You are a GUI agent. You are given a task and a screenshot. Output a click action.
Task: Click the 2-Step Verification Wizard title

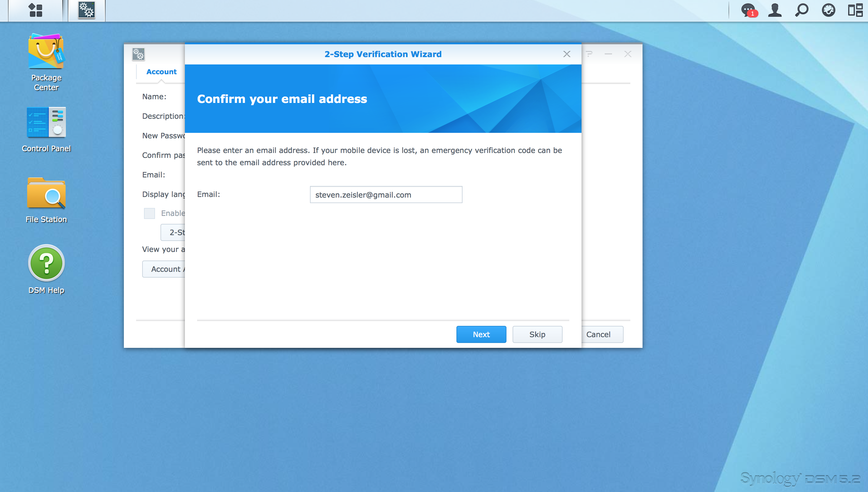[383, 54]
